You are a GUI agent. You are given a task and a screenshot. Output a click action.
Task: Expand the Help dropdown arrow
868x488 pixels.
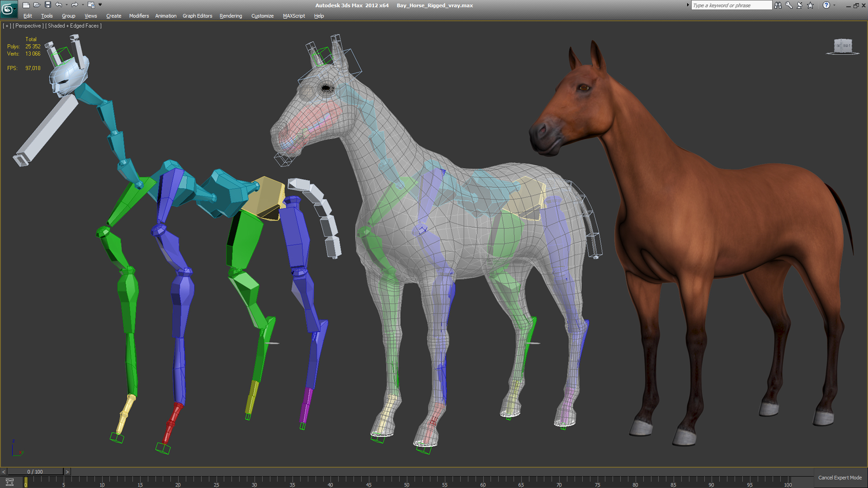(834, 5)
